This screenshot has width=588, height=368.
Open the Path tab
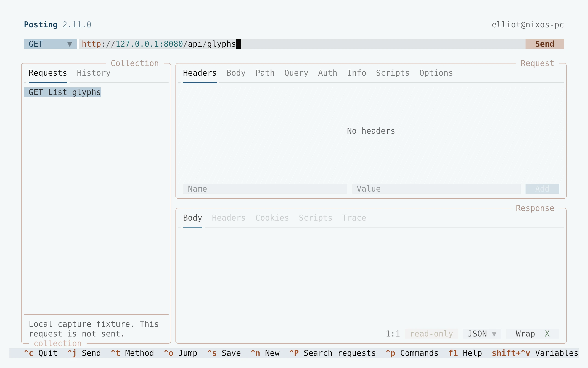(265, 73)
